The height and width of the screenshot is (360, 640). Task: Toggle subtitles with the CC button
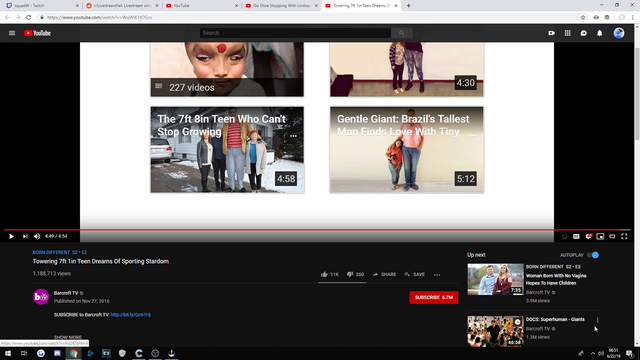coord(576,236)
